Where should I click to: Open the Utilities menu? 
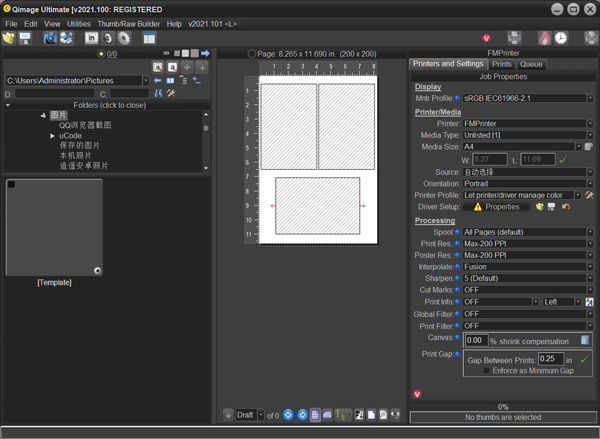[79, 23]
